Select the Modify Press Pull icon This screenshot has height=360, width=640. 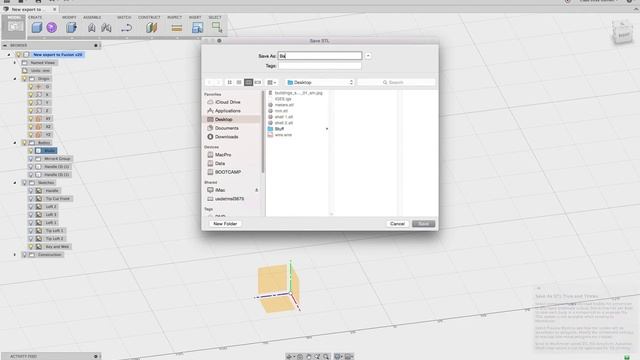(71, 27)
